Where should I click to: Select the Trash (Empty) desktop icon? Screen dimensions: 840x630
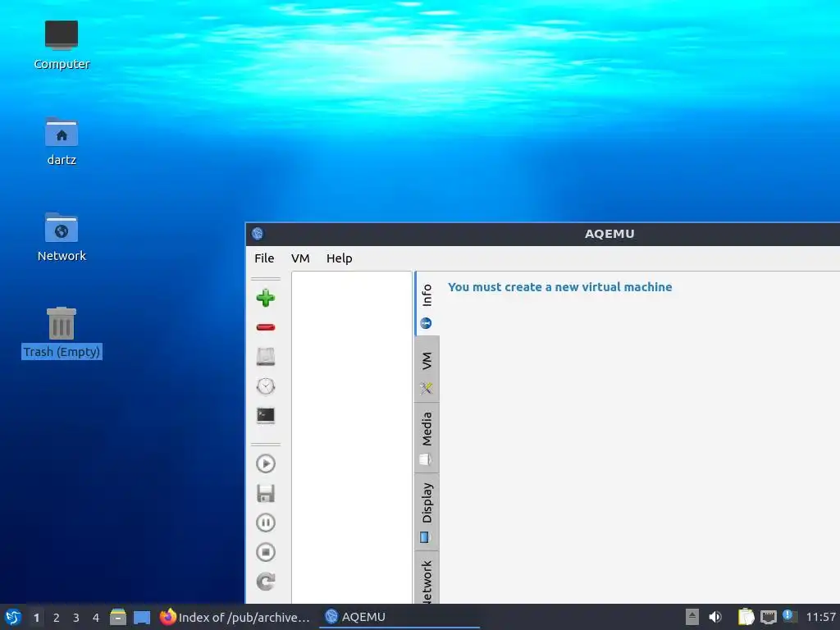click(x=62, y=333)
